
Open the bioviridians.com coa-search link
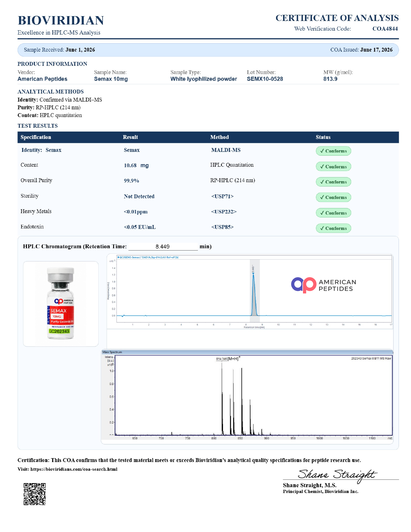(x=74, y=469)
